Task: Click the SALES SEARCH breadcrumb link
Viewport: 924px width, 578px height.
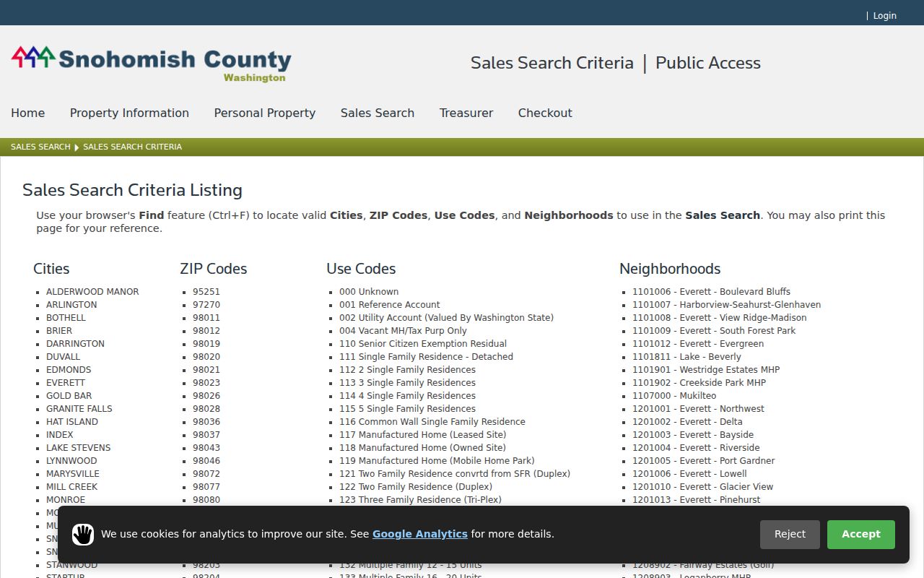Action: (x=40, y=147)
